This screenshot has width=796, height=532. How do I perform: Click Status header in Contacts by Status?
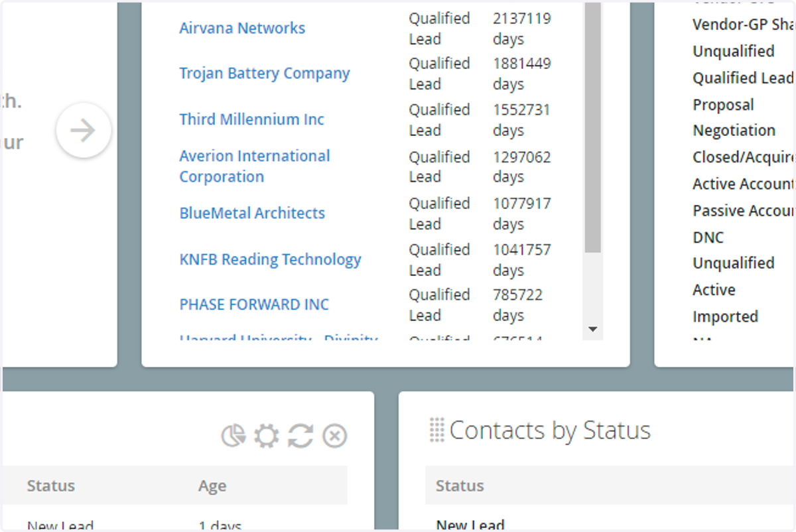click(460, 486)
